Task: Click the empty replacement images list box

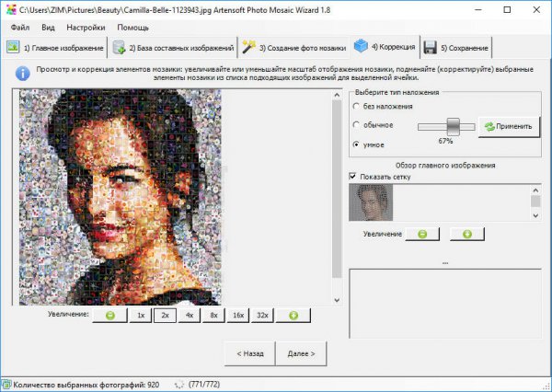Action: [x=445, y=304]
